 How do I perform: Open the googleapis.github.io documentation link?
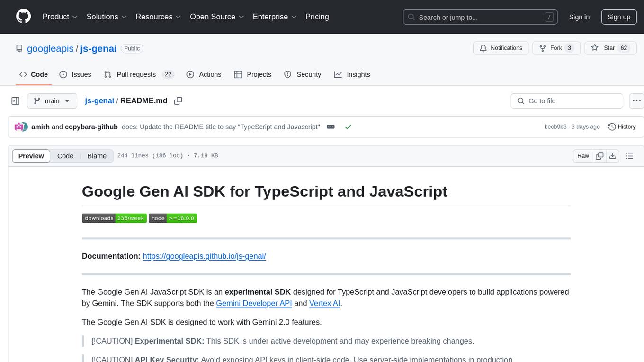coord(204,256)
